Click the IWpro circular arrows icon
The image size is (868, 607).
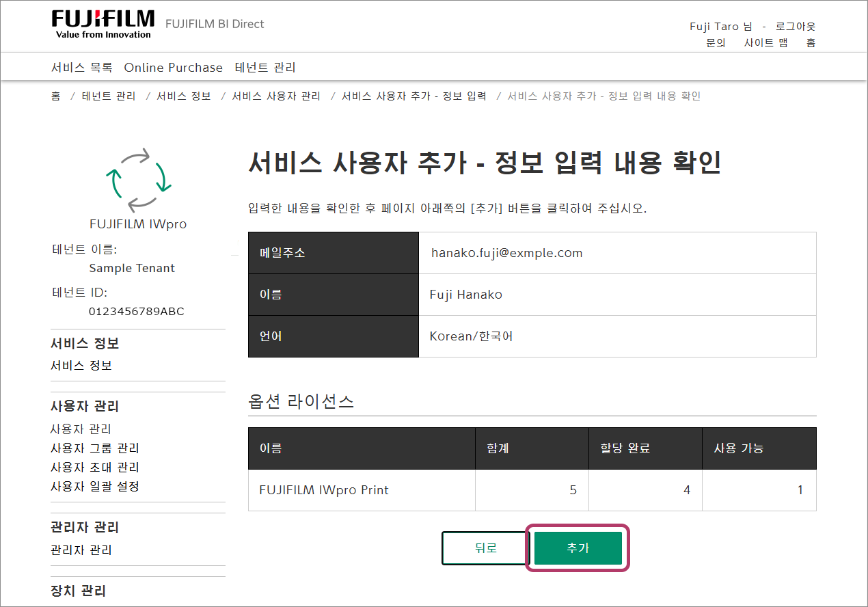tap(138, 178)
